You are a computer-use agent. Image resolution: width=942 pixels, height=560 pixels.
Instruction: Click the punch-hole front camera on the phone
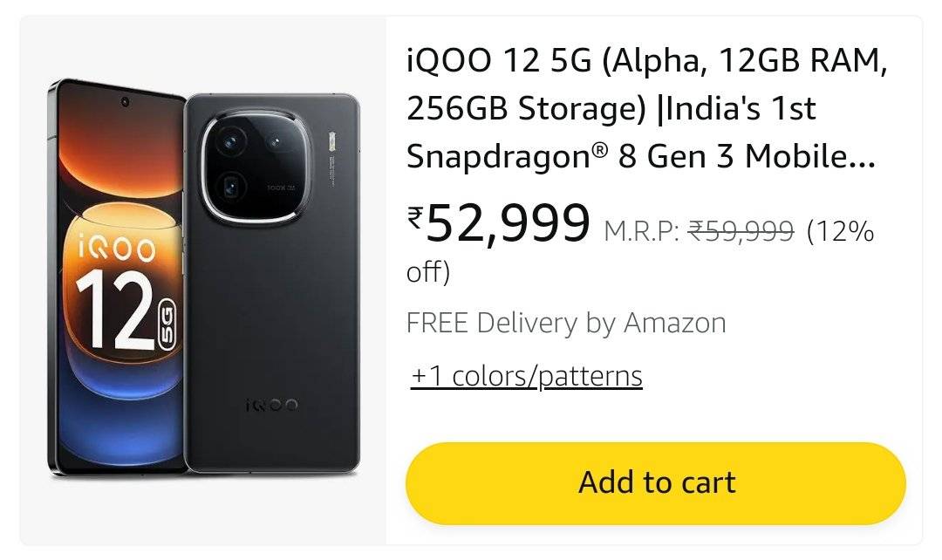126,102
